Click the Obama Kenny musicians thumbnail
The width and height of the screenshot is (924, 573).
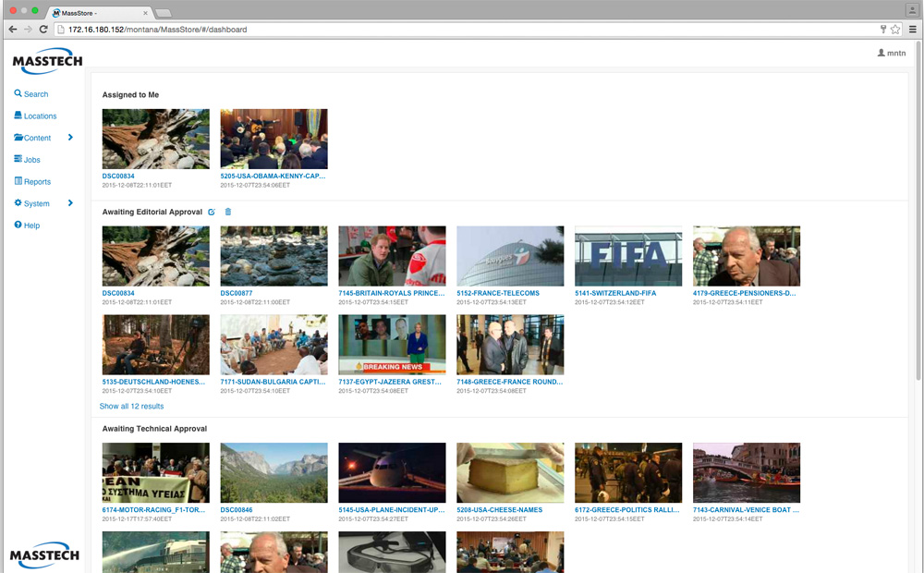coord(274,139)
